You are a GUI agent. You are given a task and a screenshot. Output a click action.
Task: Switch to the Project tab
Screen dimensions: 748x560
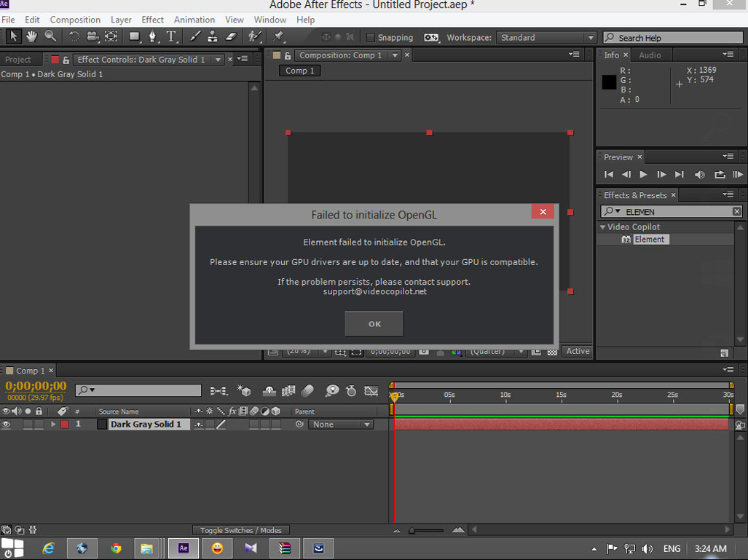18,60
